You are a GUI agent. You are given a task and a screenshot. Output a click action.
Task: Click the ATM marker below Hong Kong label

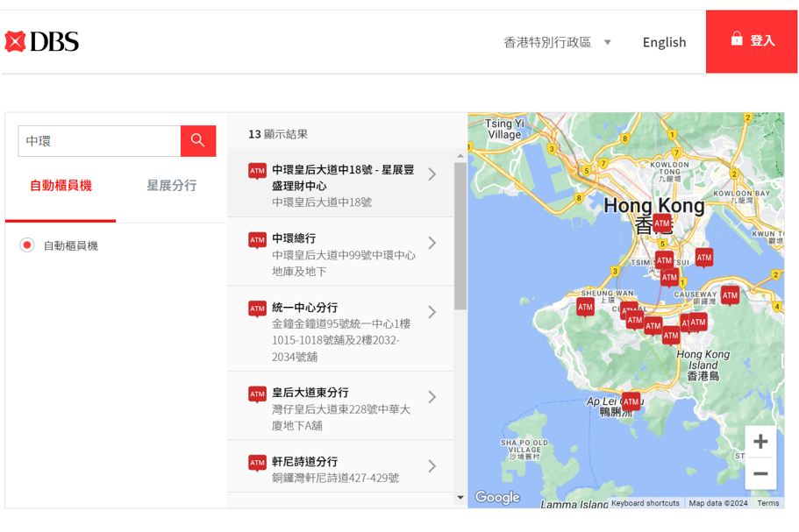[x=661, y=224]
